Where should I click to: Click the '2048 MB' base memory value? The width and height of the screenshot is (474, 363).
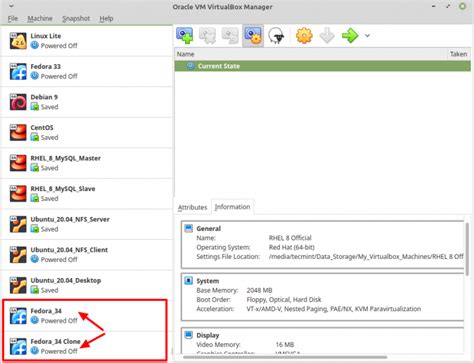click(x=259, y=290)
